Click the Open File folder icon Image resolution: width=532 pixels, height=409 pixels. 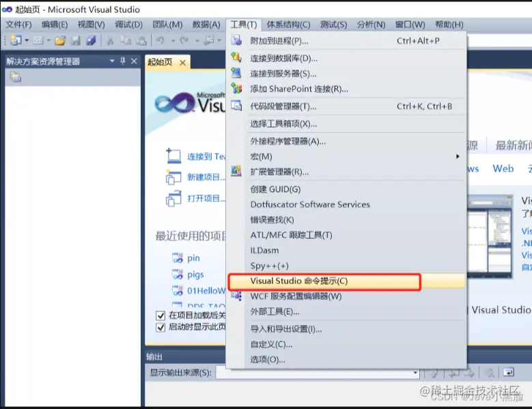pyautogui.click(x=60, y=41)
